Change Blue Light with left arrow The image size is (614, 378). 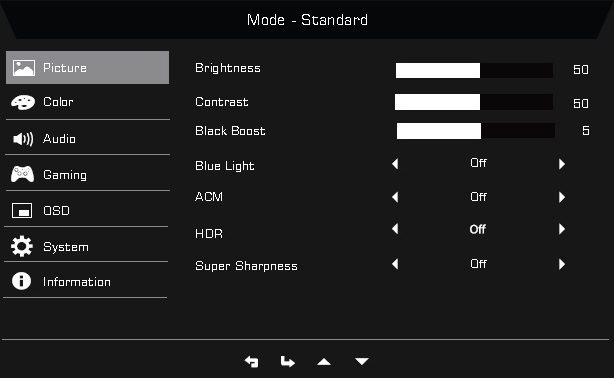click(395, 164)
